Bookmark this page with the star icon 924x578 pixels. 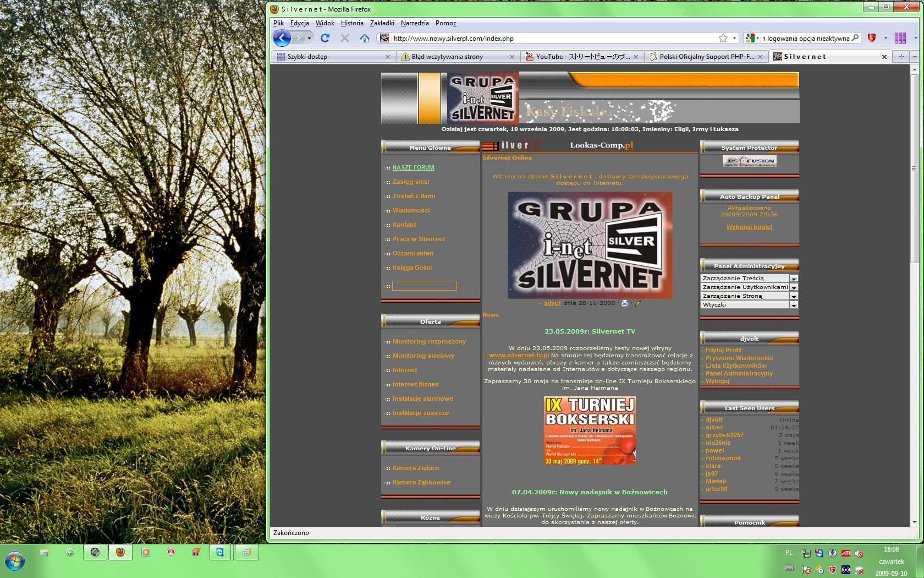coord(723,38)
